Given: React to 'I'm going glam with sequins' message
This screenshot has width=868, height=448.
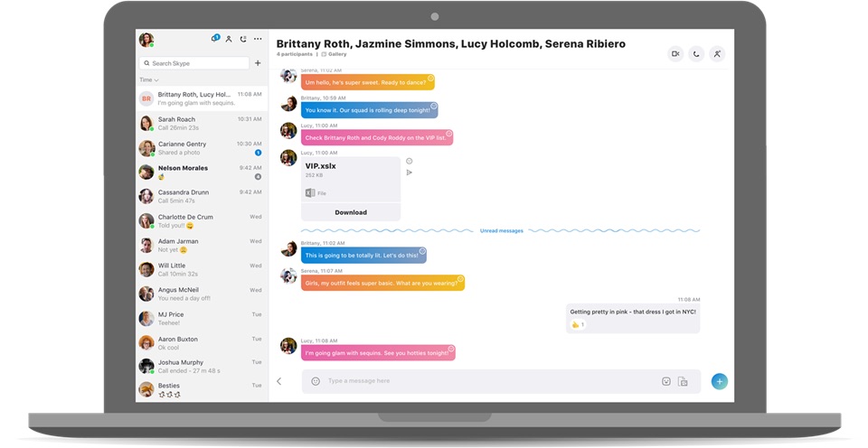Looking at the screenshot, I should (x=451, y=349).
